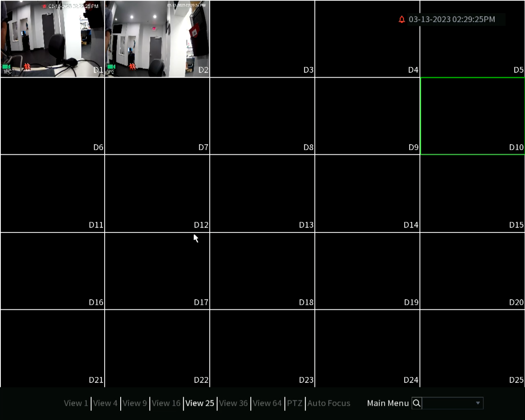This screenshot has width=525, height=420.
Task: Switch to View 1 layout
Action: coord(76,403)
